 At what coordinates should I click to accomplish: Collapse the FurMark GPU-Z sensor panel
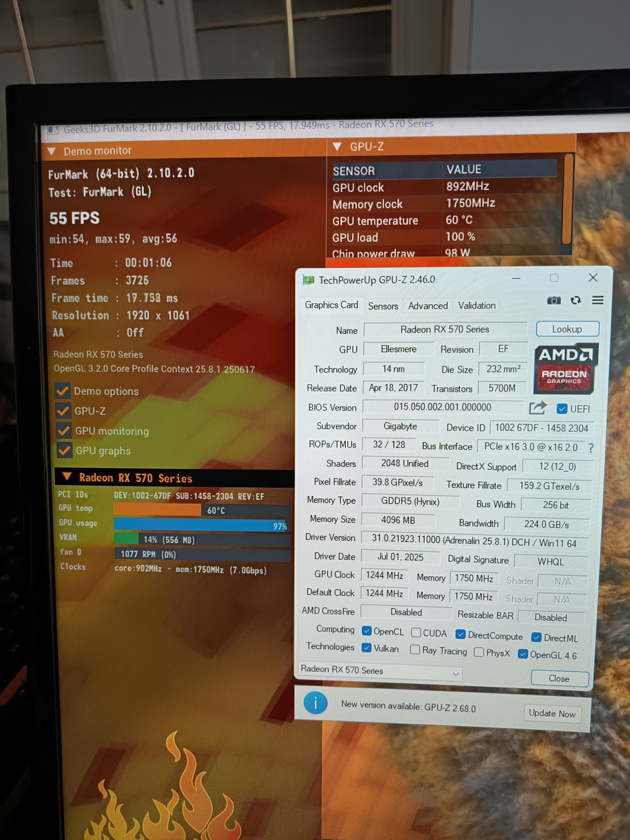[x=337, y=147]
